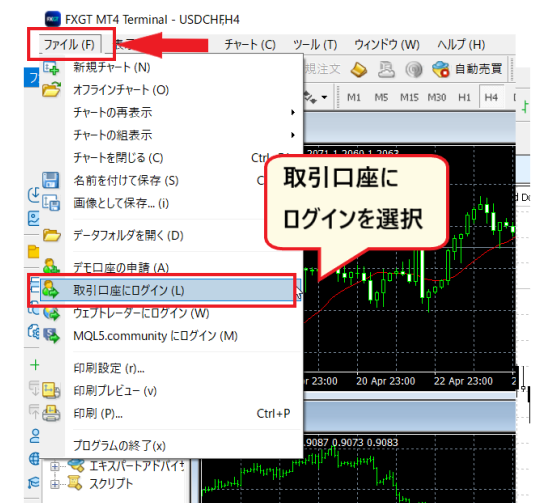Click the signals radar icon in toolbar

[414, 69]
